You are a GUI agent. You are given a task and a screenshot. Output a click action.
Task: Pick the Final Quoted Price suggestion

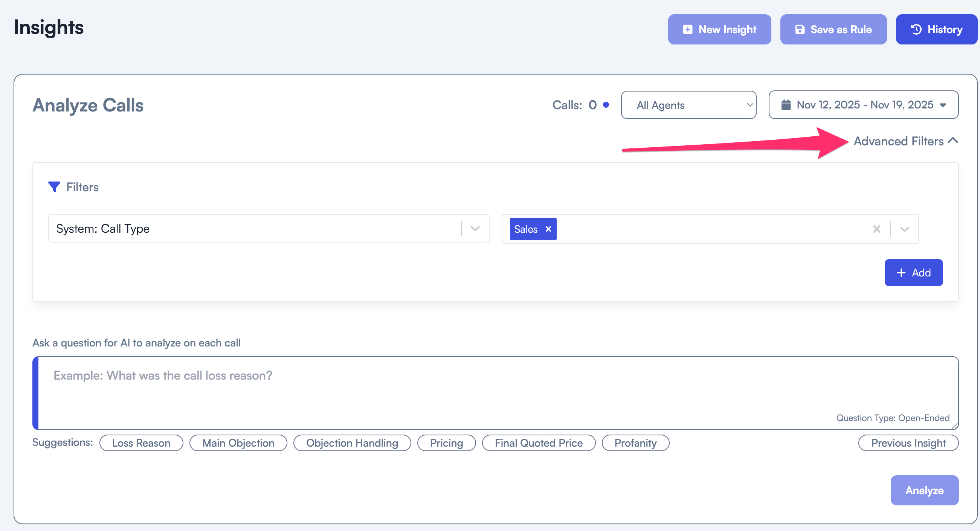[538, 443]
